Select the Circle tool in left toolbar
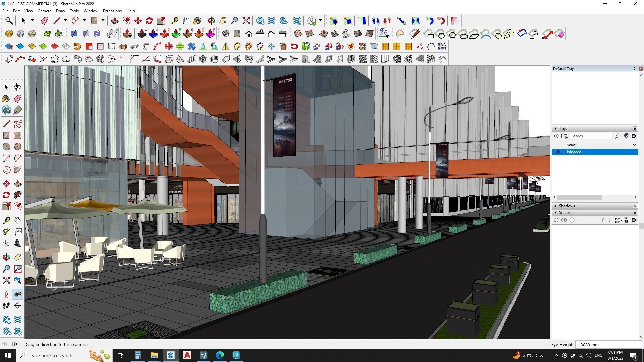644x362 pixels. tap(6, 147)
